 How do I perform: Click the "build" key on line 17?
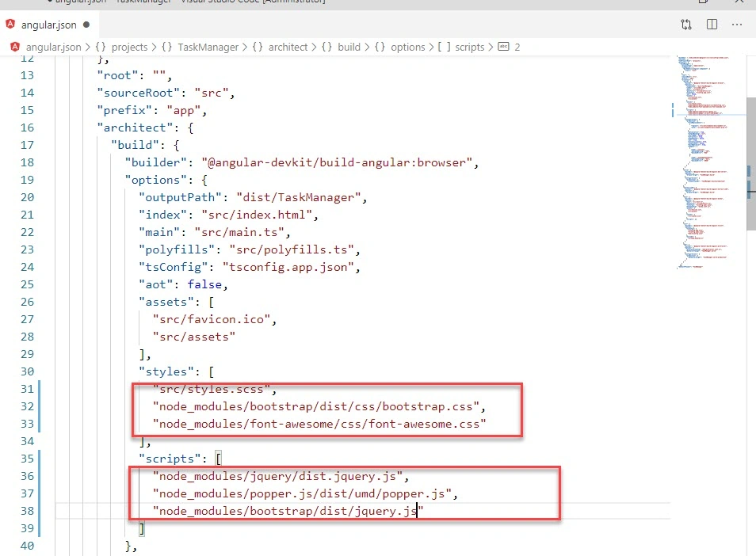(x=135, y=145)
